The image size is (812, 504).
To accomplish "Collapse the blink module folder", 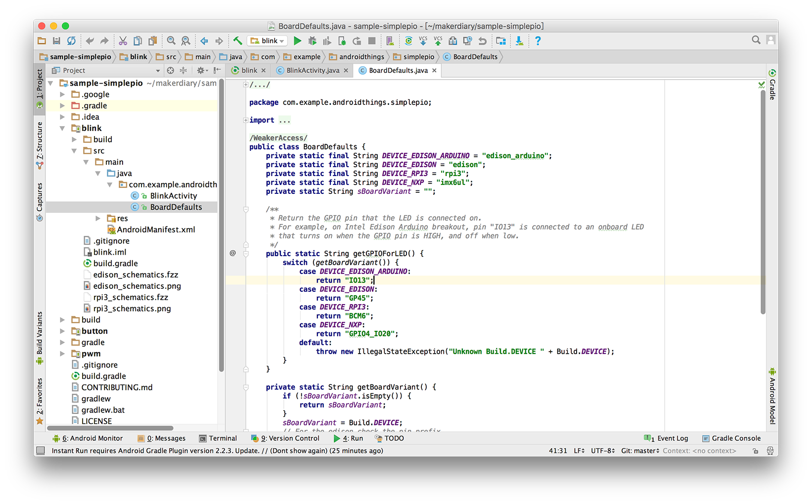I will coord(62,128).
